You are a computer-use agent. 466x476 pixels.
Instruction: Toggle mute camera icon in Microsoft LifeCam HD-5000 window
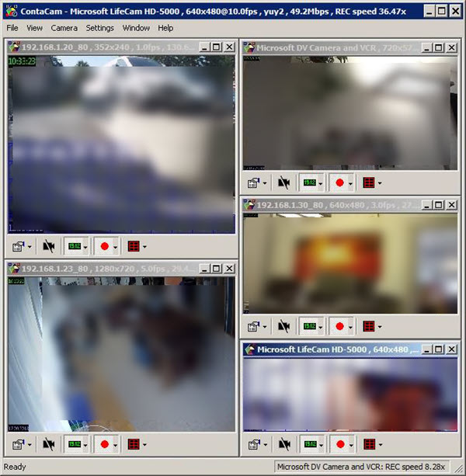tap(284, 444)
